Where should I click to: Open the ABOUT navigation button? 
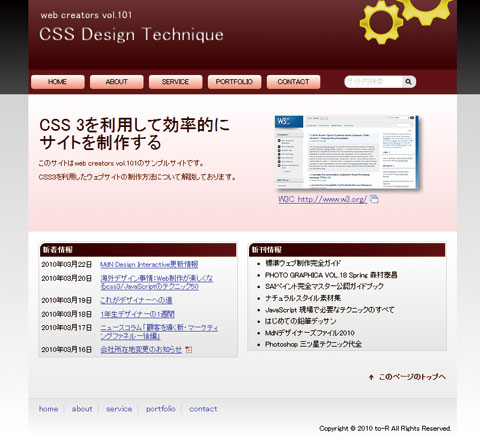[117, 82]
